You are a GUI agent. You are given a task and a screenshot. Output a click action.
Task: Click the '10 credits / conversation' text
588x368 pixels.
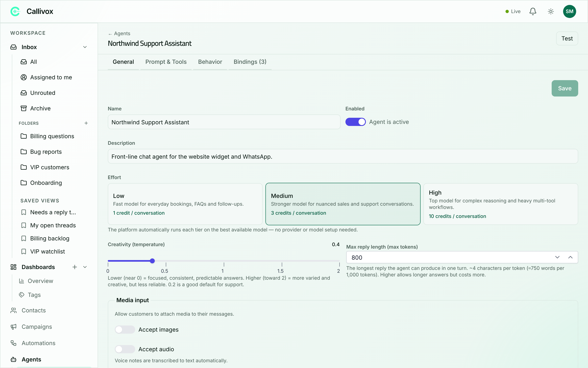click(457, 216)
